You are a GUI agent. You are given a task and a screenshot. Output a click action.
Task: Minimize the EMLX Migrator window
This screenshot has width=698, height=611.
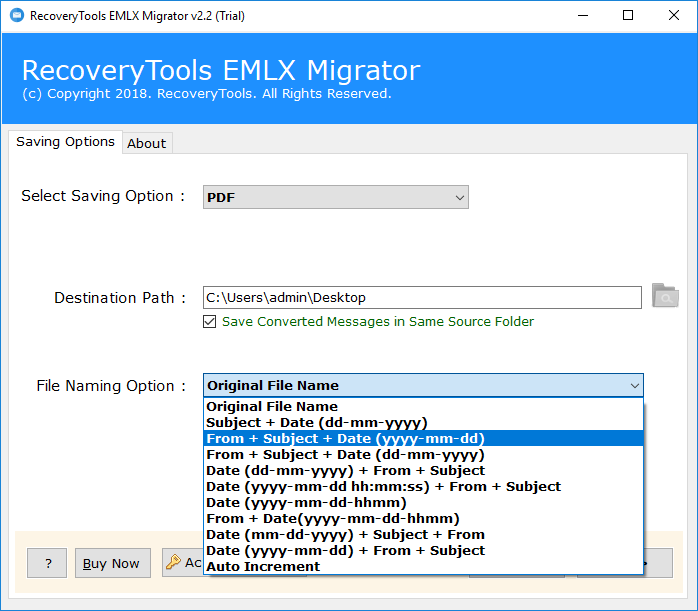tap(583, 16)
